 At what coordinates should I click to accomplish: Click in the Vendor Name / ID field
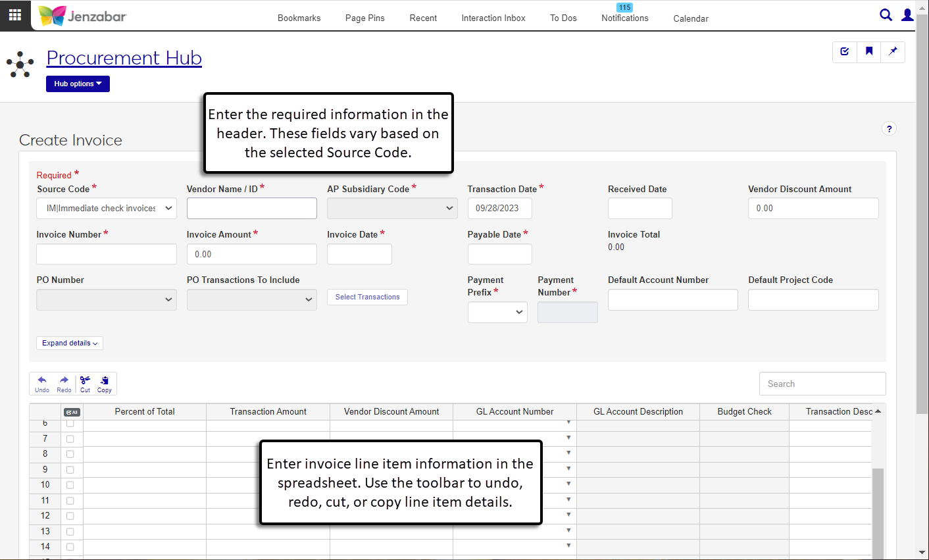(x=251, y=208)
